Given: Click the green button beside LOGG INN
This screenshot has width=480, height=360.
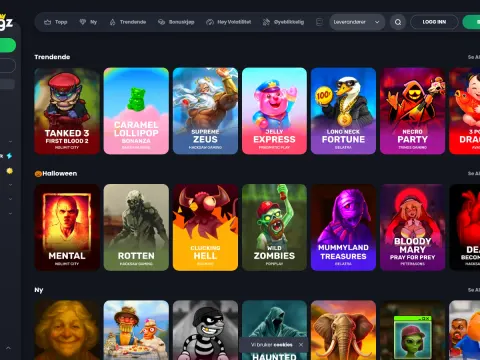Looking at the screenshot, I should pos(471,22).
